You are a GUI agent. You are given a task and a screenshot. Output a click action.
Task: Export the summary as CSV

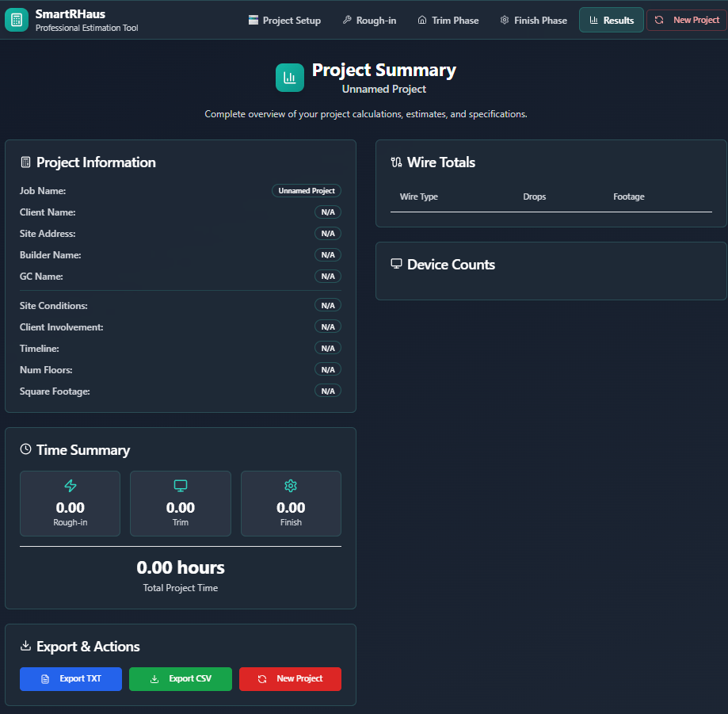tap(181, 679)
